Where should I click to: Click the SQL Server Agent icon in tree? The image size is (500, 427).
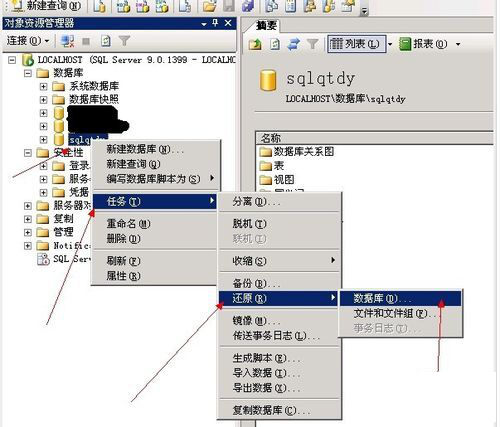tap(43, 259)
